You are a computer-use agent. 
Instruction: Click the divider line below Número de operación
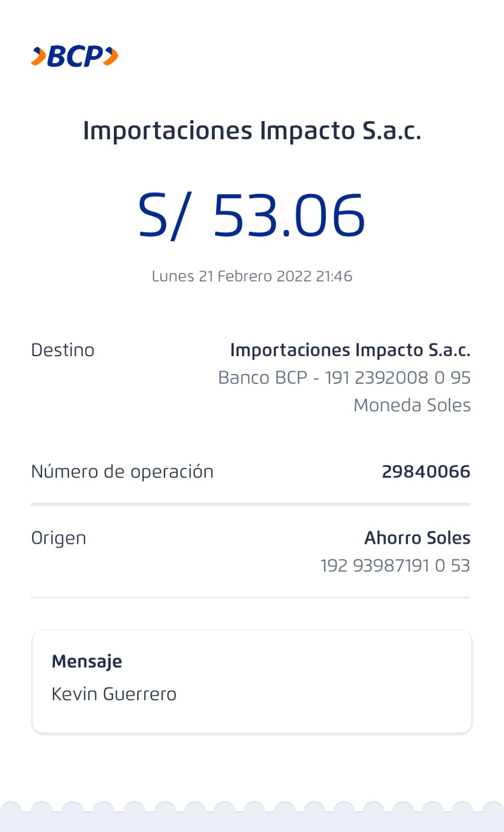250,504
